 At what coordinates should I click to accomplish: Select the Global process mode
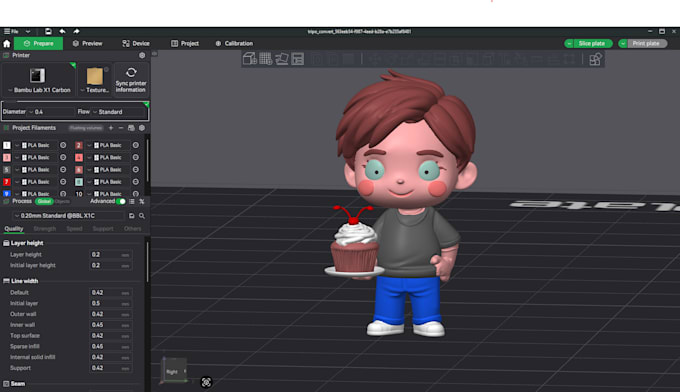44,201
